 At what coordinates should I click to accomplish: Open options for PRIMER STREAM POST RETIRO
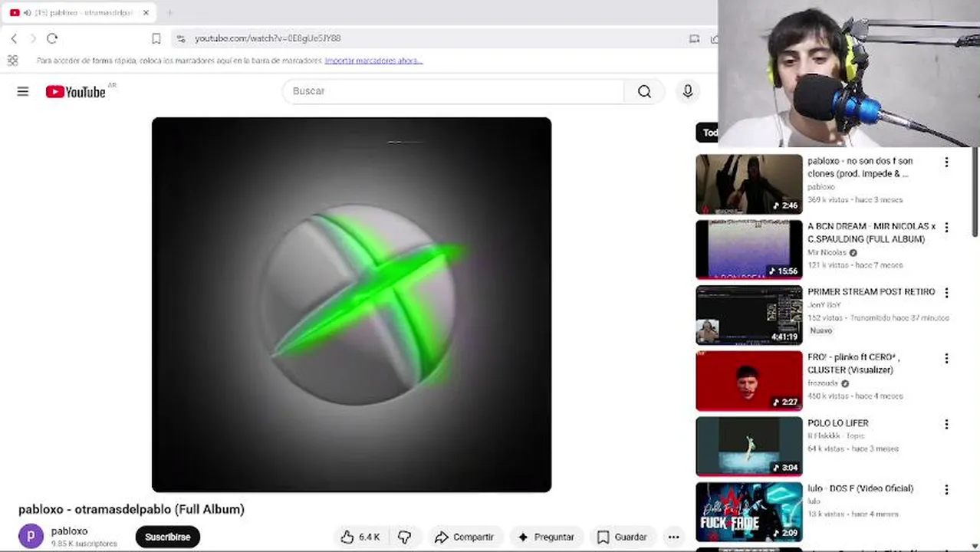[x=946, y=293]
